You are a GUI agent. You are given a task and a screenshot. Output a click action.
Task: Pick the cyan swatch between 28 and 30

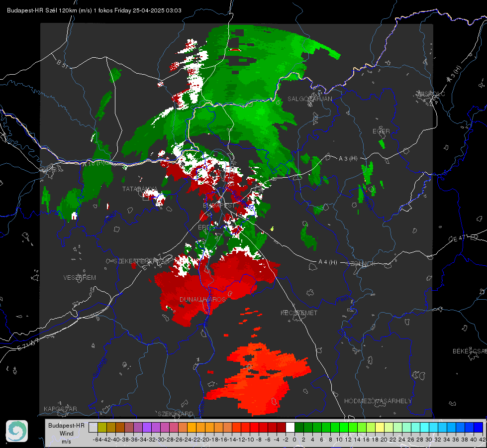tap(425, 428)
